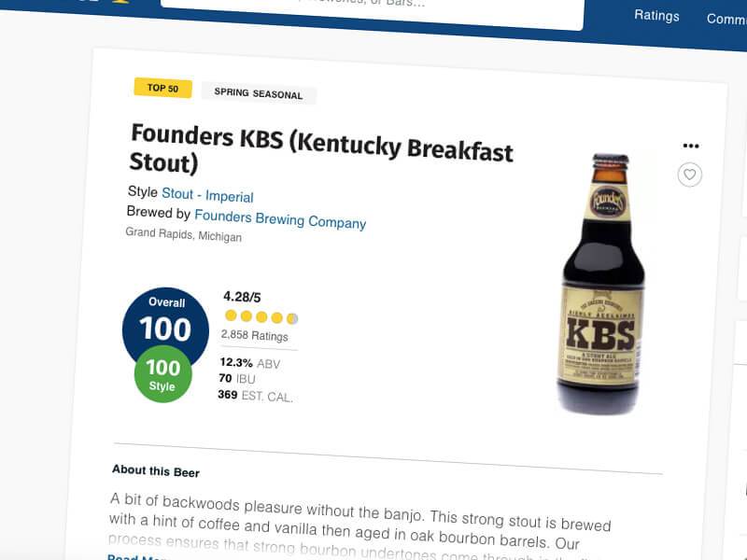This screenshot has height=560, width=747.
Task: Click the heart icon to favorite KBS
Action: 688,175
